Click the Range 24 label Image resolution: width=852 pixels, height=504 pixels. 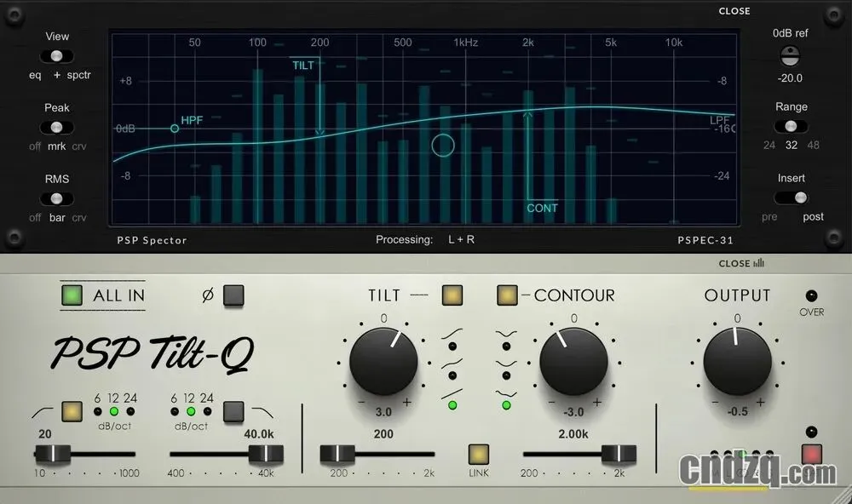coord(769,145)
